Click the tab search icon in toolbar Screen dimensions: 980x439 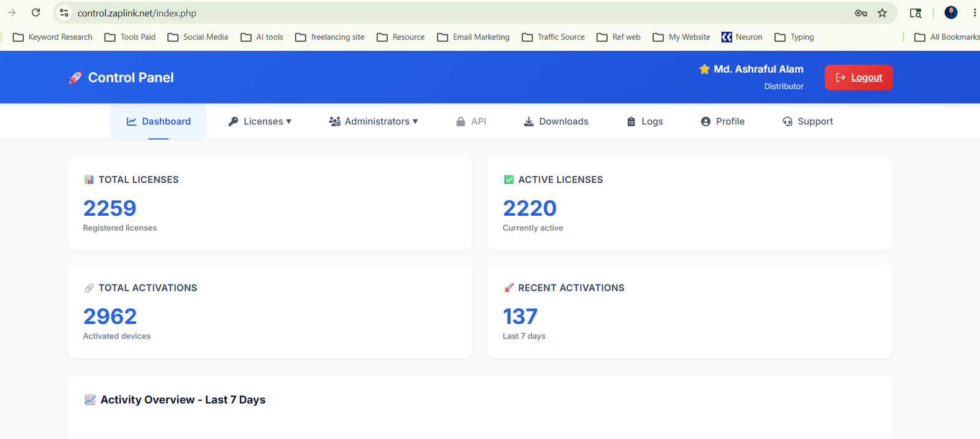[916, 13]
